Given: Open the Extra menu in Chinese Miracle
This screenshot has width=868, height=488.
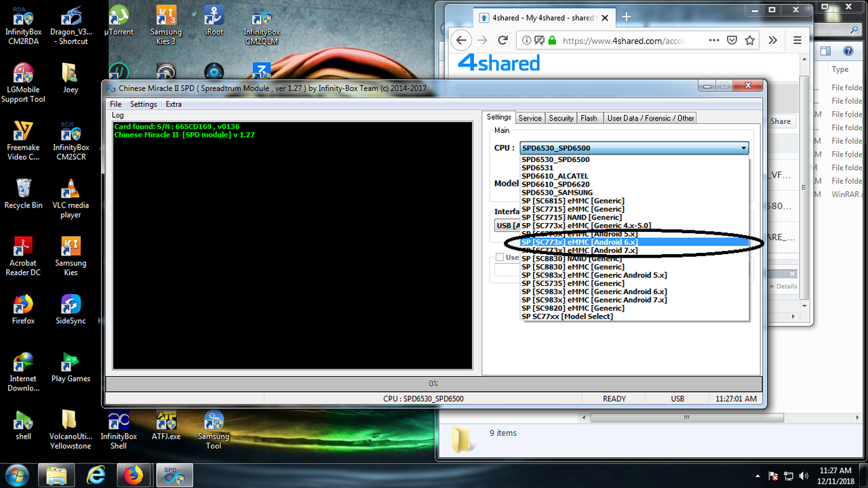Looking at the screenshot, I should coord(174,104).
